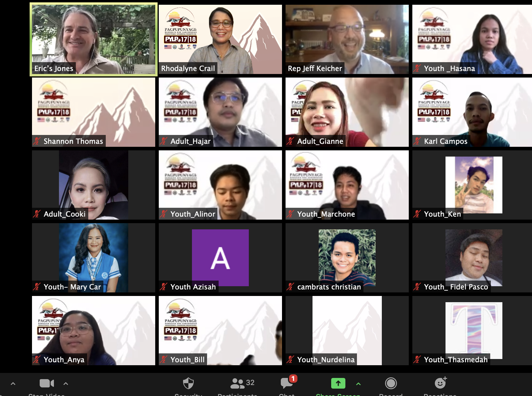Image resolution: width=532 pixels, height=396 pixels.
Task: Open the Participants list showing 32
Action: click(242, 384)
